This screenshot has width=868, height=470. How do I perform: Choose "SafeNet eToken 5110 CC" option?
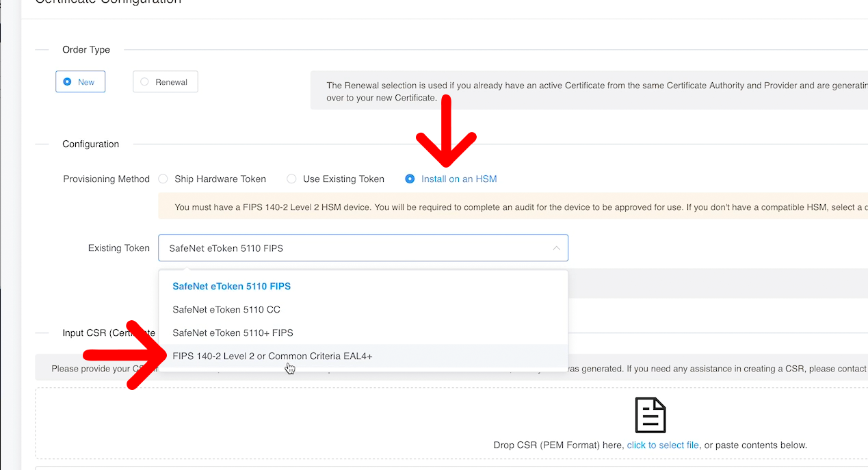[226, 309]
